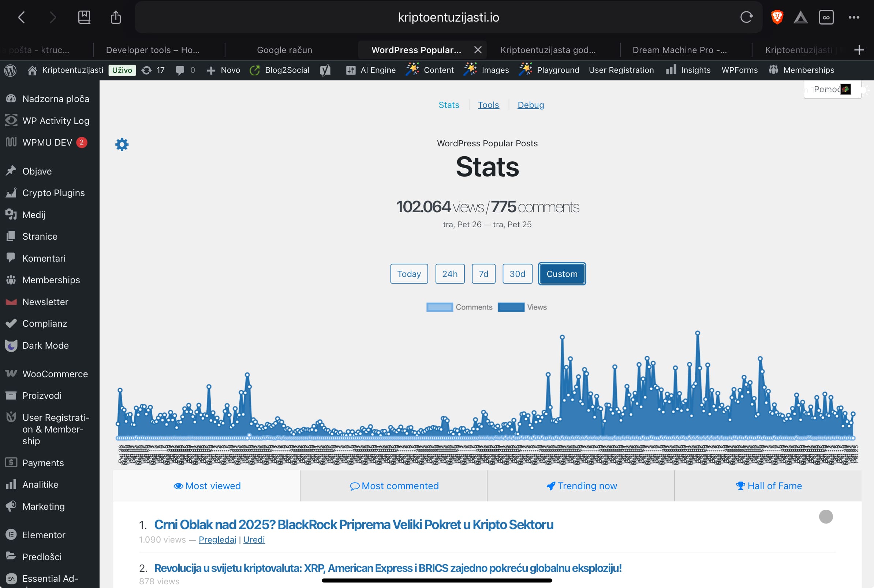Open the Yoast SEO admin bar icon

[325, 70]
